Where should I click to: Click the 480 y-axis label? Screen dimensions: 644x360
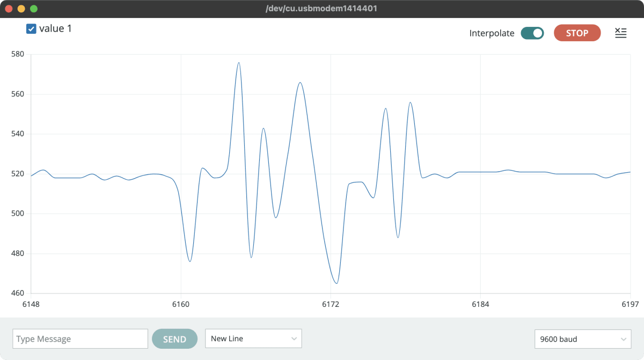pyautogui.click(x=18, y=253)
